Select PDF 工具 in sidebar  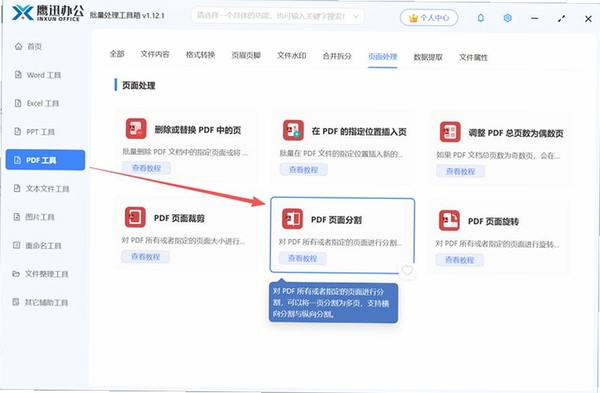pos(45,160)
